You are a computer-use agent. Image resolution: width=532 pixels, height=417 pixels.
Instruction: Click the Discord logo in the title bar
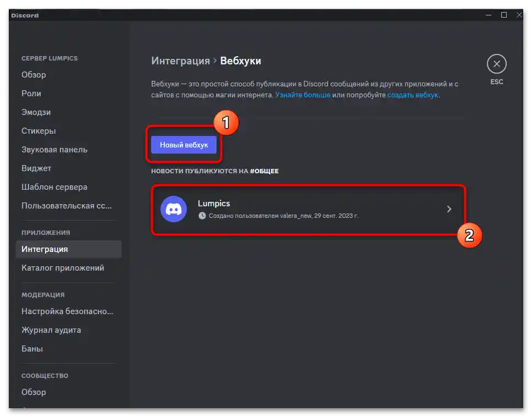(25, 15)
